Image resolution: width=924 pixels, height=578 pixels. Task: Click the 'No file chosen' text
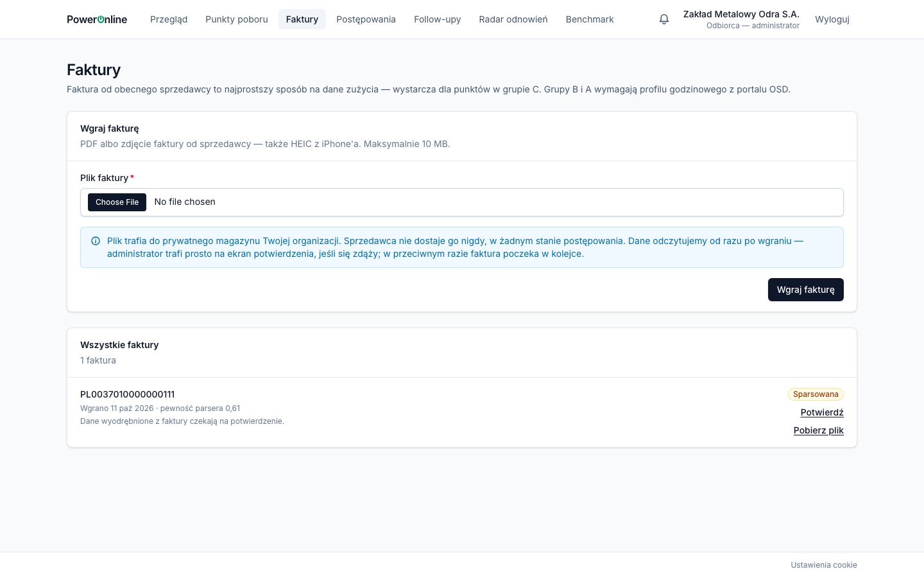[185, 202]
